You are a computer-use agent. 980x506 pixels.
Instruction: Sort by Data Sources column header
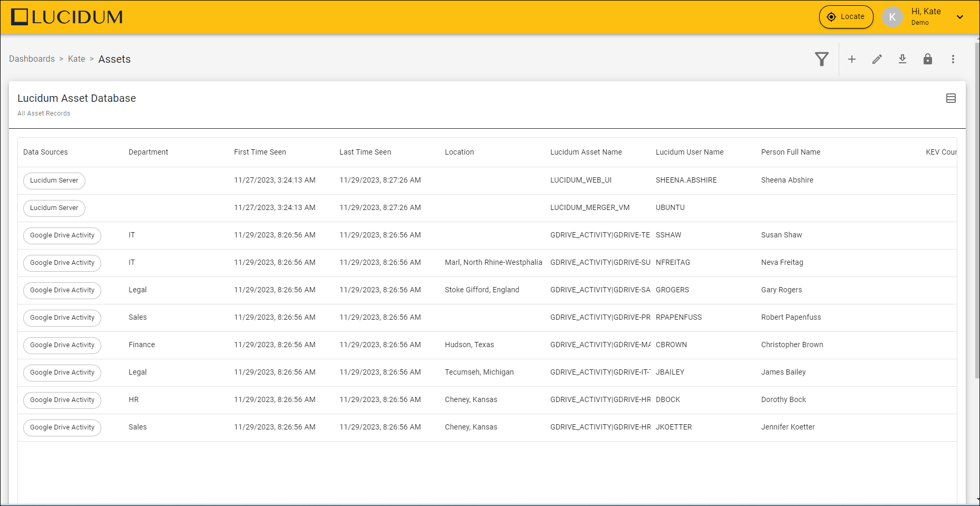(x=45, y=152)
